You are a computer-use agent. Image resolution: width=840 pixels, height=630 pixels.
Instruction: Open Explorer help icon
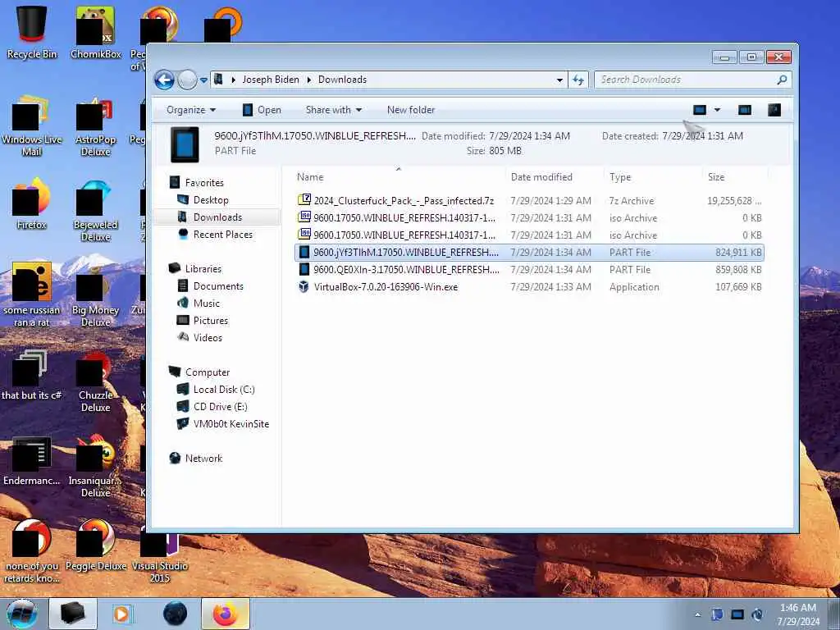(x=774, y=110)
